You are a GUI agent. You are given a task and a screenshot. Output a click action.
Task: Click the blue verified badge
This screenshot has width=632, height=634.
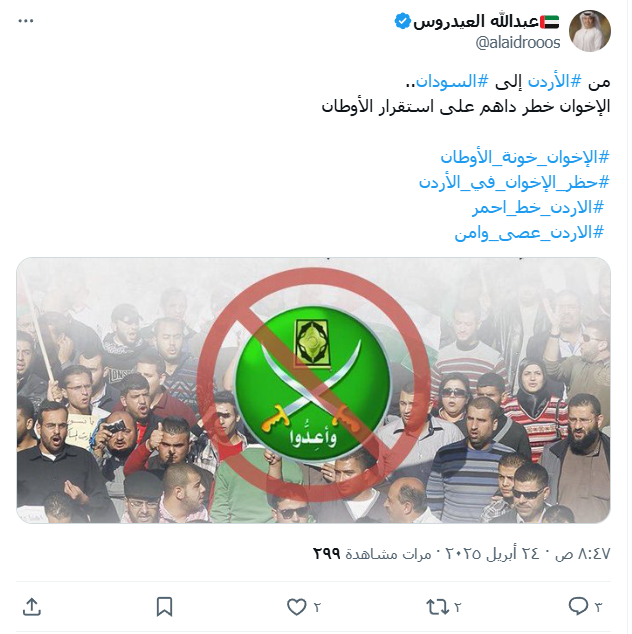pyautogui.click(x=402, y=21)
